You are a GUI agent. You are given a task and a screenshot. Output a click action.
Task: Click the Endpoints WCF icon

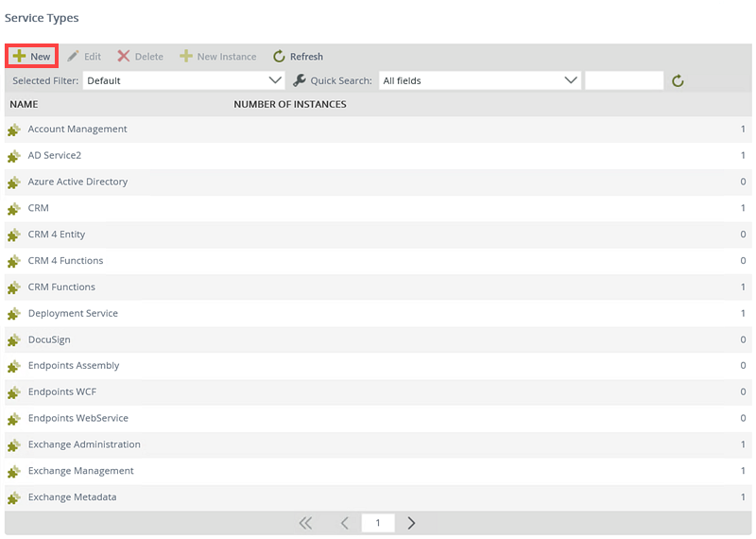[x=14, y=392]
